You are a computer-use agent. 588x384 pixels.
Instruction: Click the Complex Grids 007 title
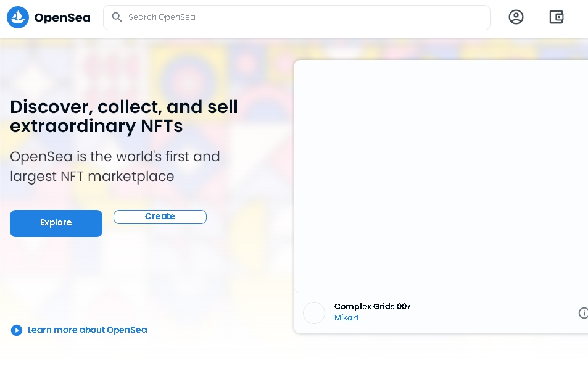pyautogui.click(x=372, y=306)
